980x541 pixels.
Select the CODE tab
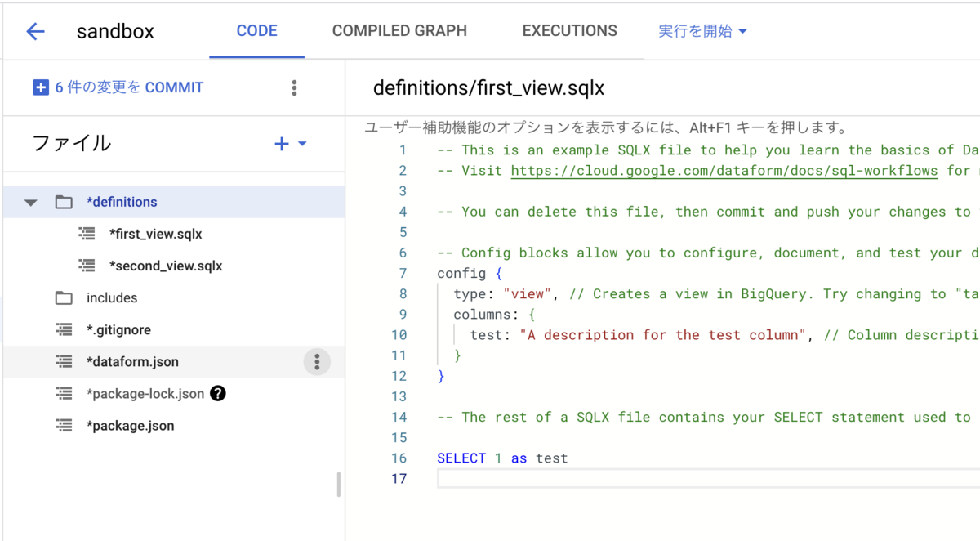(256, 31)
